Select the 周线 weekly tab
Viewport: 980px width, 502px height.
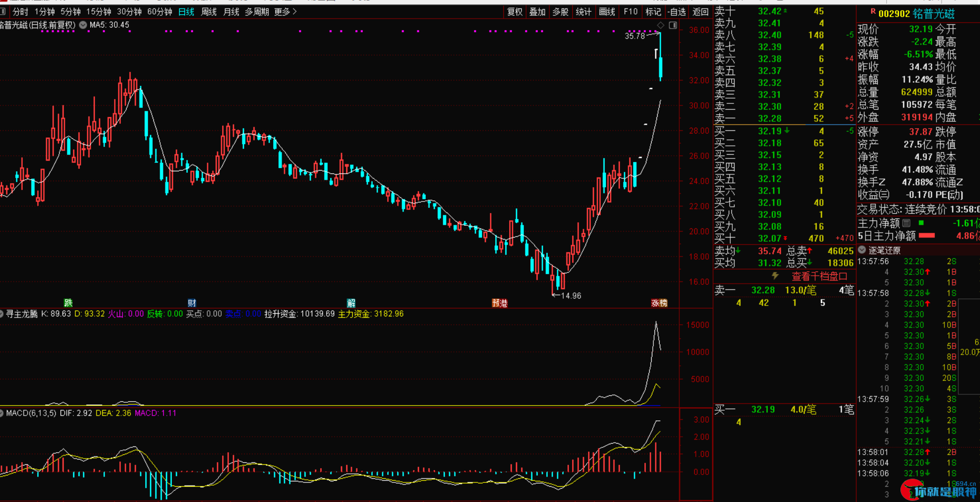(x=209, y=12)
